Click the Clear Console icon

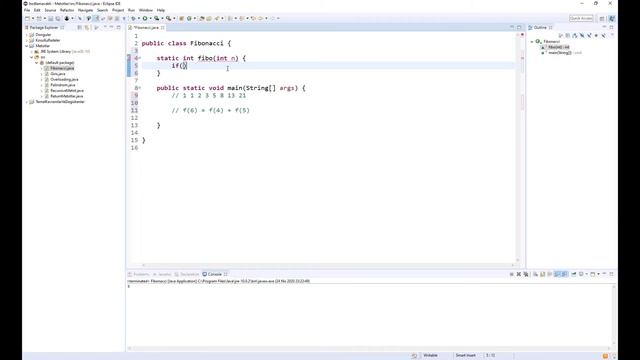tap(536, 274)
